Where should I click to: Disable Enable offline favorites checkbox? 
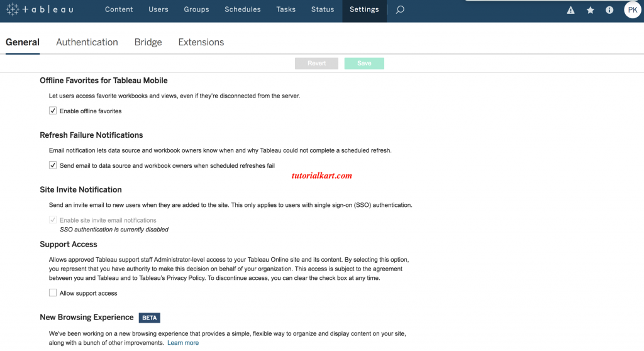53,111
